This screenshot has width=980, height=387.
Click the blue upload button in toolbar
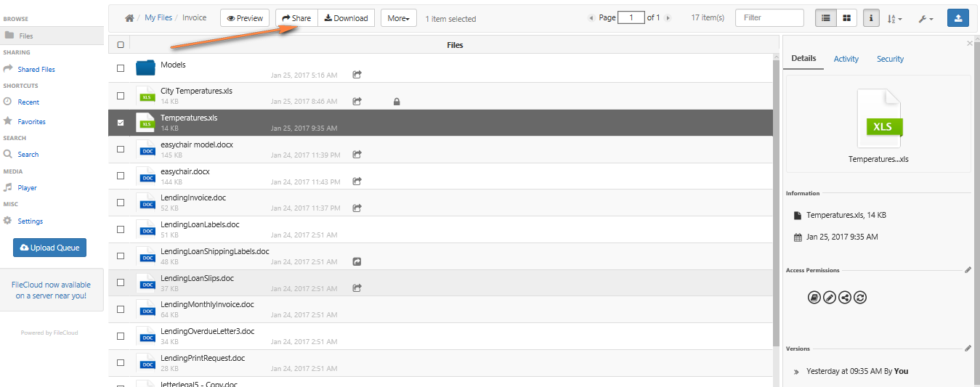pyautogui.click(x=958, y=18)
